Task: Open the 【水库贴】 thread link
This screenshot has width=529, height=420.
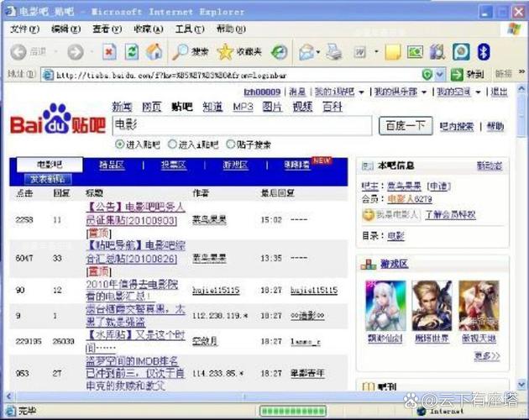Action: 136,341
